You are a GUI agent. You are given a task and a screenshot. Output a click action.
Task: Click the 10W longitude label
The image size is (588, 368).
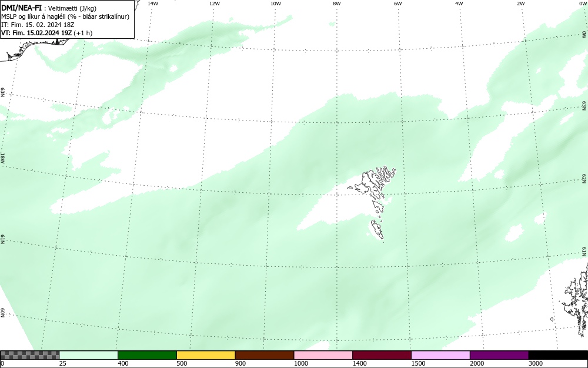click(276, 4)
